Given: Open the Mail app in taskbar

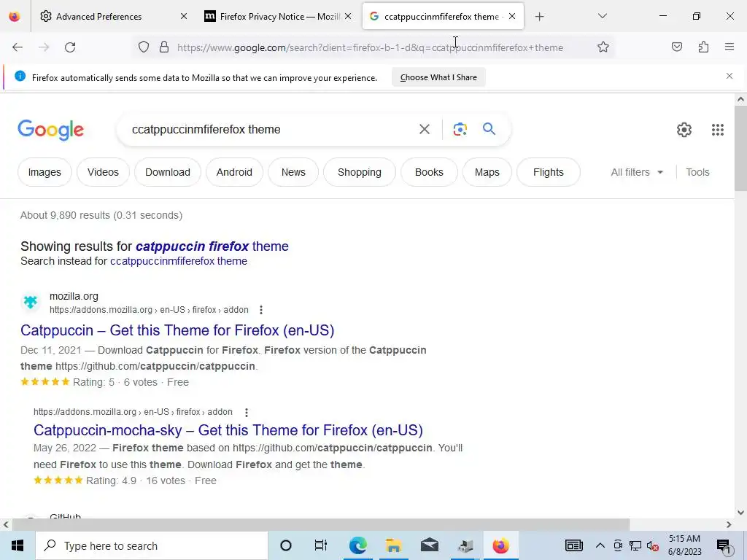Looking at the screenshot, I should click(x=429, y=545).
